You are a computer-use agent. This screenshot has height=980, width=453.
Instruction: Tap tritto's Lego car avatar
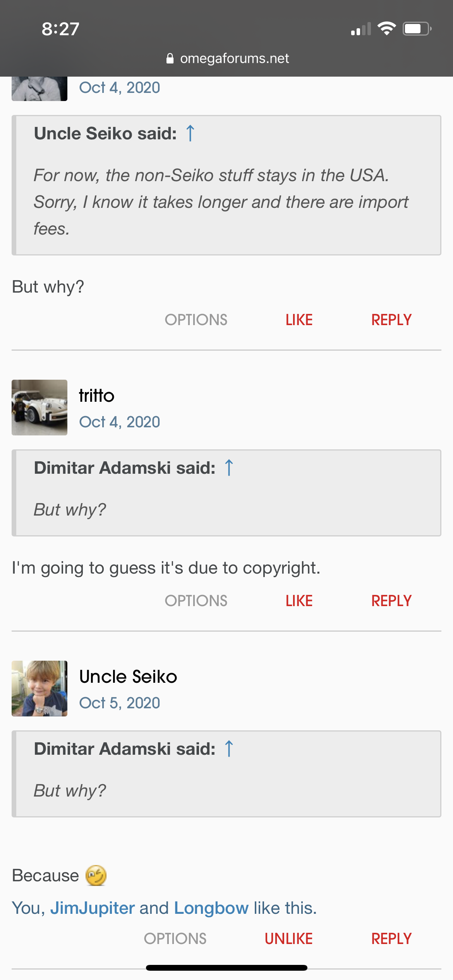coord(39,408)
